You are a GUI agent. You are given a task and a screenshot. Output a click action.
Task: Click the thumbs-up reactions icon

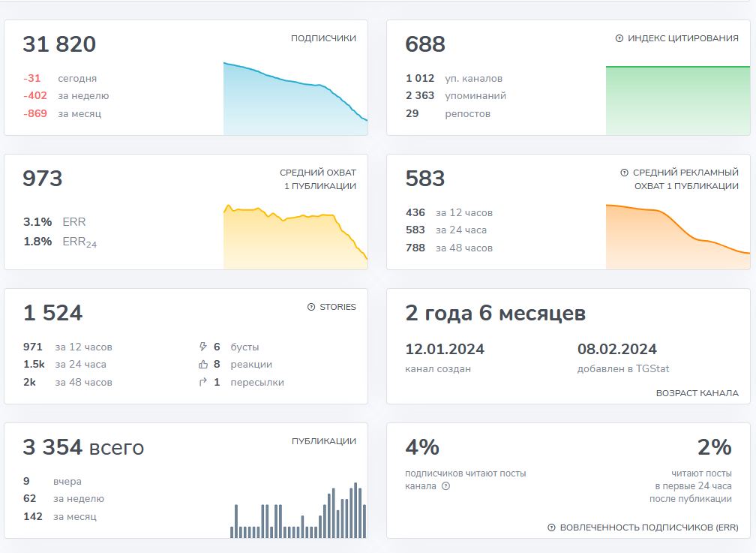[203, 365]
